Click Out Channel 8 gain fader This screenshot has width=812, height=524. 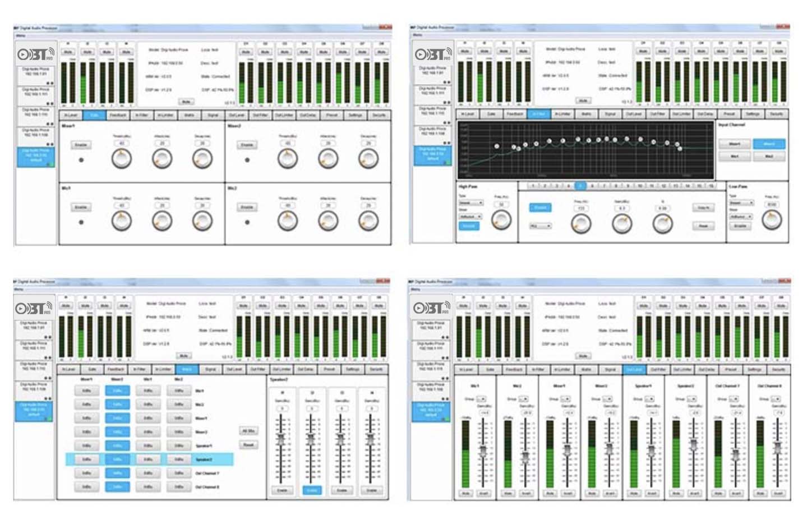778,447
